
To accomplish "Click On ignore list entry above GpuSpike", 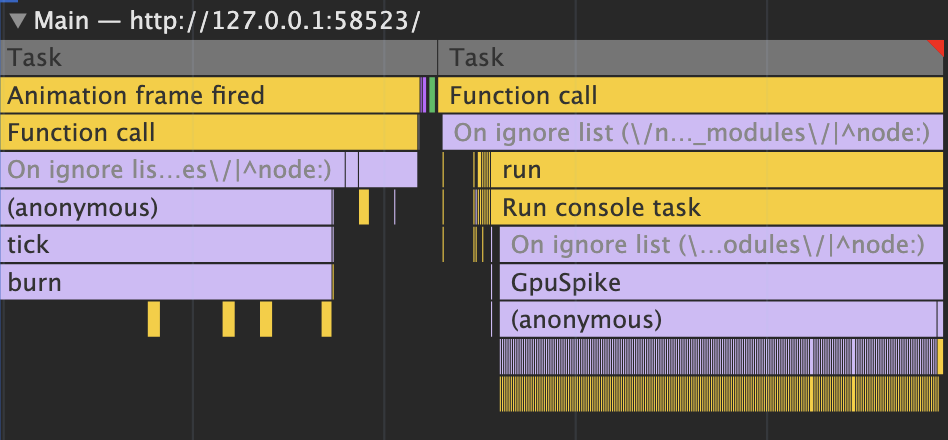I will tap(720, 245).
